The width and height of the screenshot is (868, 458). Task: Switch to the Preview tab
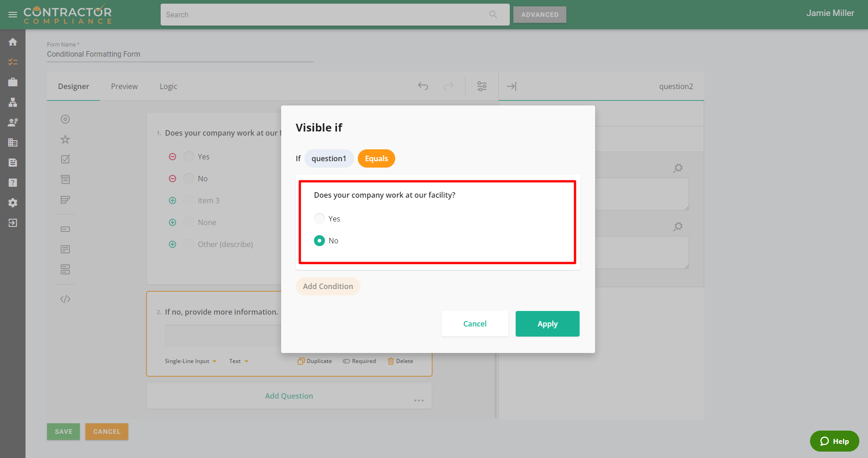[124, 86]
